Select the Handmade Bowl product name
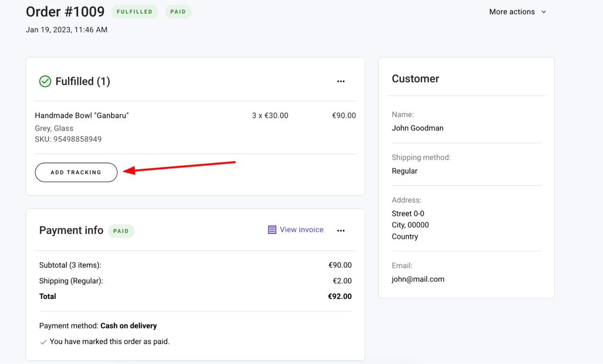This screenshot has width=603, height=364. 82,115
